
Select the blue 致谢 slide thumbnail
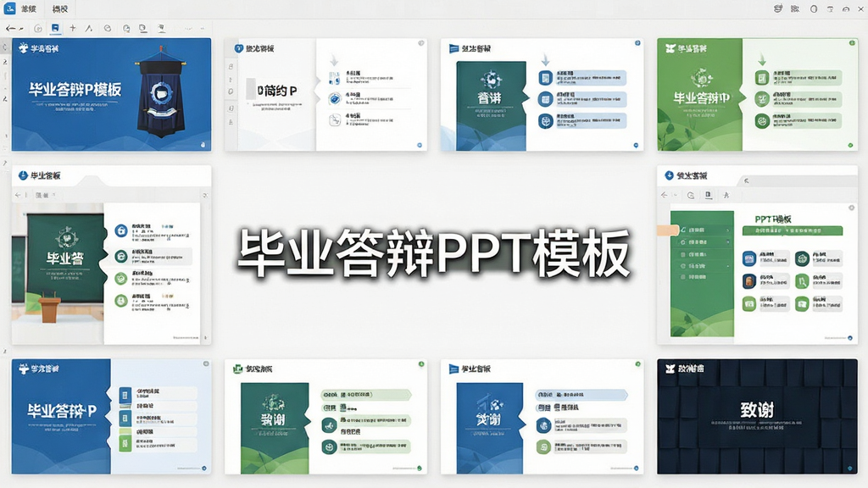pyautogui.click(x=542, y=417)
